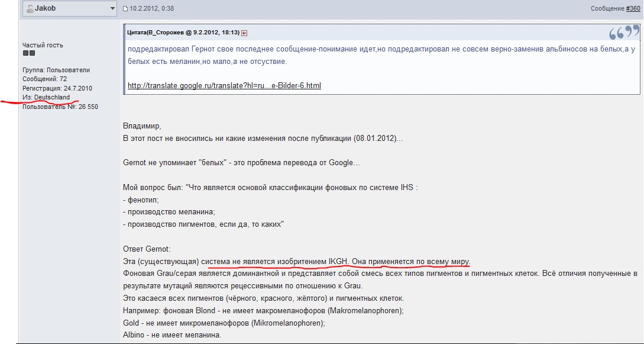
Task: Click the Частый гость user title
Action: click(43, 45)
